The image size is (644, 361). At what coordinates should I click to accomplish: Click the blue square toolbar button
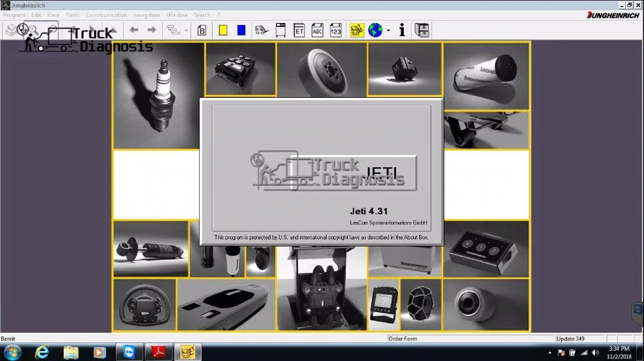click(241, 30)
